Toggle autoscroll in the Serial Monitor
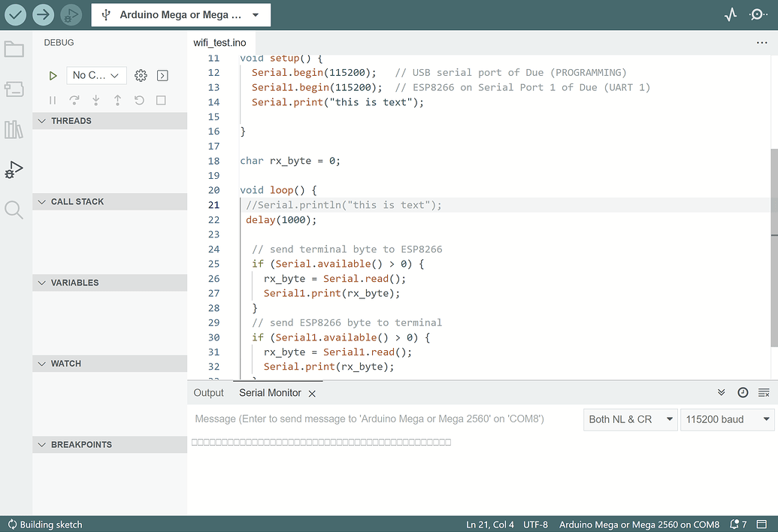The image size is (778, 532). point(722,393)
